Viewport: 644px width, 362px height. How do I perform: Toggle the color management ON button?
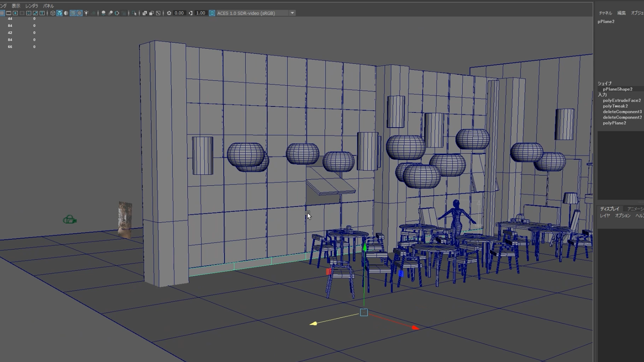[x=212, y=13]
